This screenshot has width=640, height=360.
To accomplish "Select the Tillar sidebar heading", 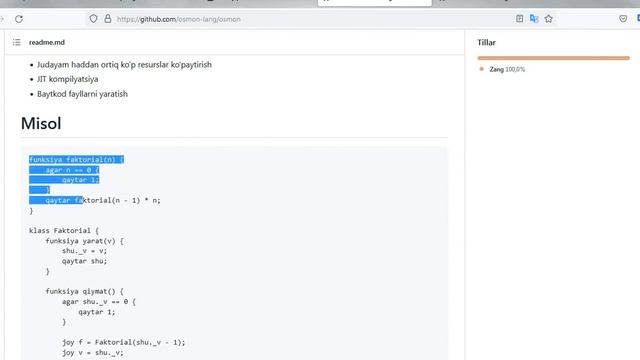I will tap(486, 42).
